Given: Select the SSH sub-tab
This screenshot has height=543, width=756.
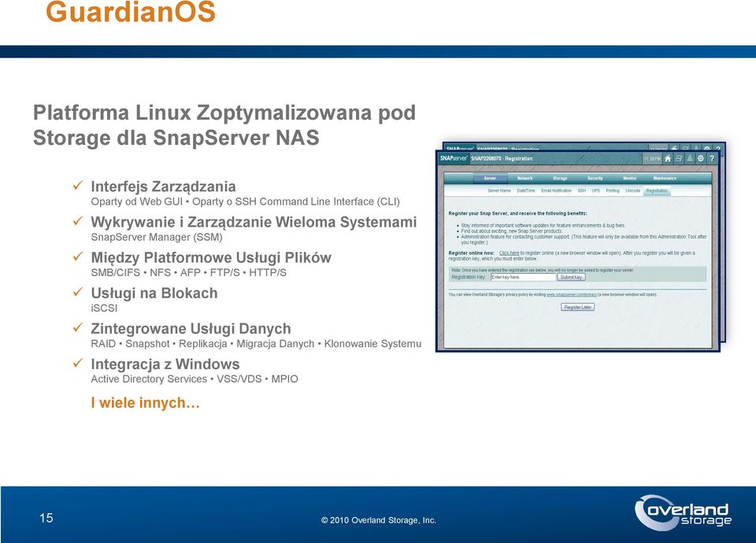Looking at the screenshot, I should pos(582,190).
